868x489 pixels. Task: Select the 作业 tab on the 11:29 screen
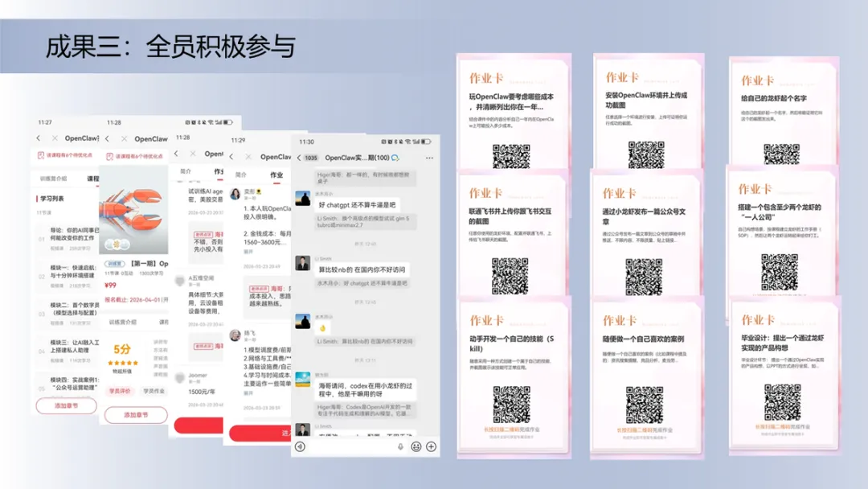point(276,175)
